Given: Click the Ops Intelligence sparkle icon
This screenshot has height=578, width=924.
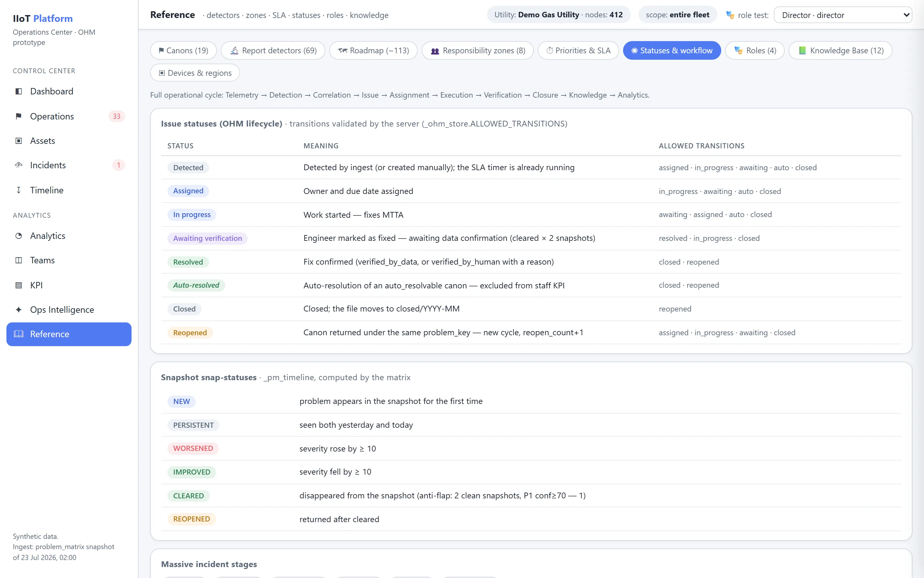Looking at the screenshot, I should click(18, 310).
